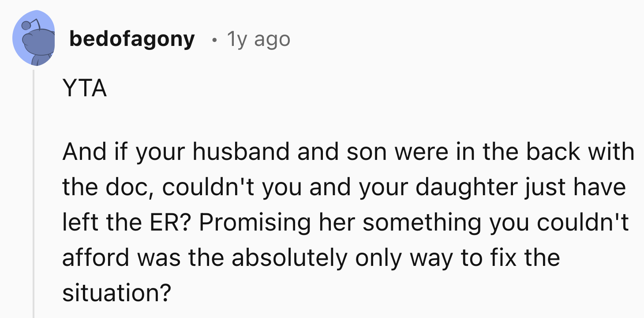Click the dot separator after the username
The image size is (644, 318).
(214, 40)
